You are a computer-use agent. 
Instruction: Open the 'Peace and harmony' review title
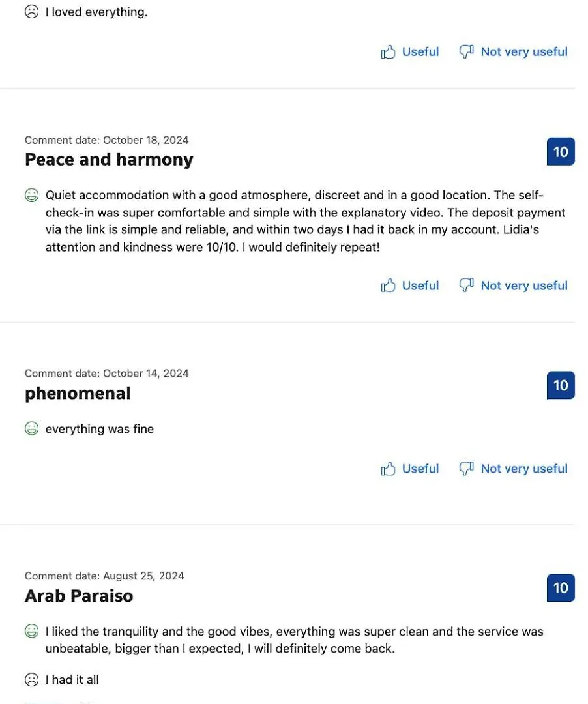tap(109, 160)
